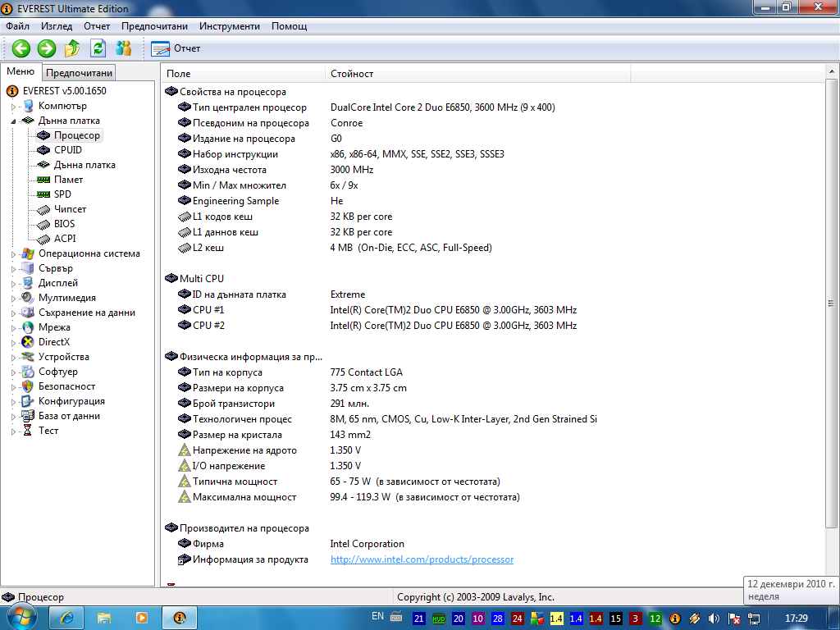840x630 pixels.
Task: Click the taskbar clock showing 17:29
Action: [x=796, y=619]
